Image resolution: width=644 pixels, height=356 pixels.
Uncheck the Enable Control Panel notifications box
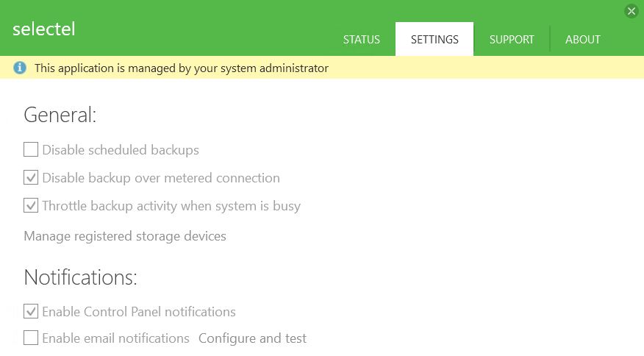click(x=31, y=311)
